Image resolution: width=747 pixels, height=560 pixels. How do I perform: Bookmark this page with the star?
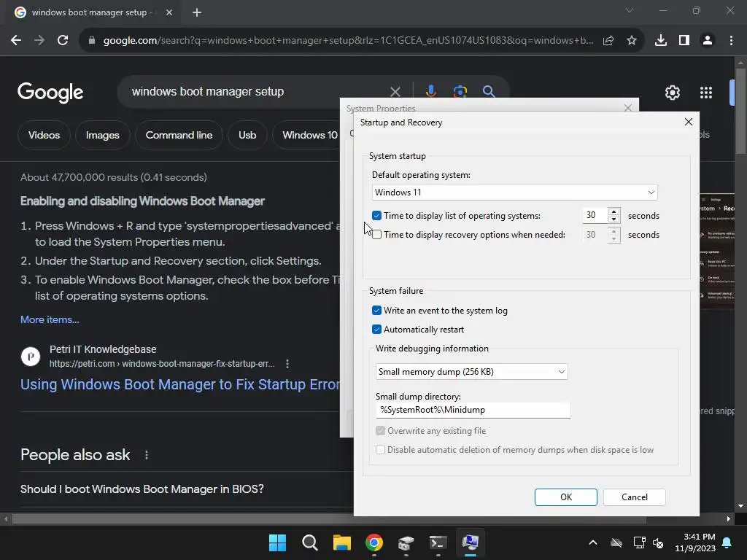[632, 41]
